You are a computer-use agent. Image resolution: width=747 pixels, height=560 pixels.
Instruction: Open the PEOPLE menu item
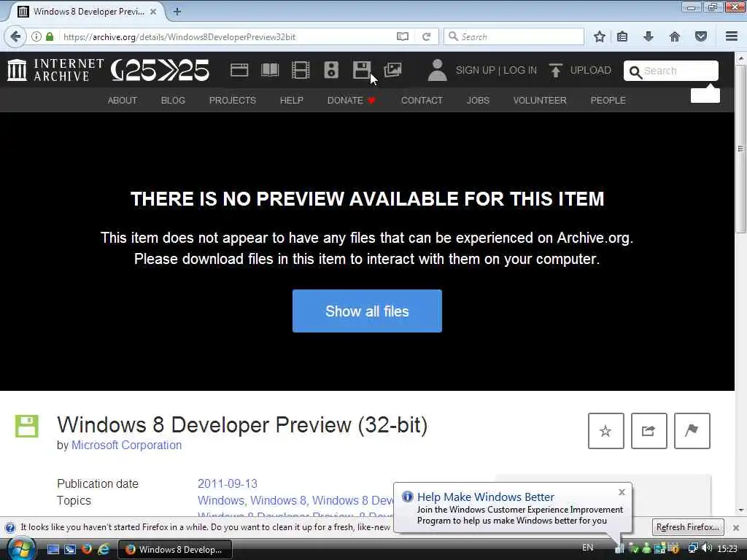(x=608, y=101)
